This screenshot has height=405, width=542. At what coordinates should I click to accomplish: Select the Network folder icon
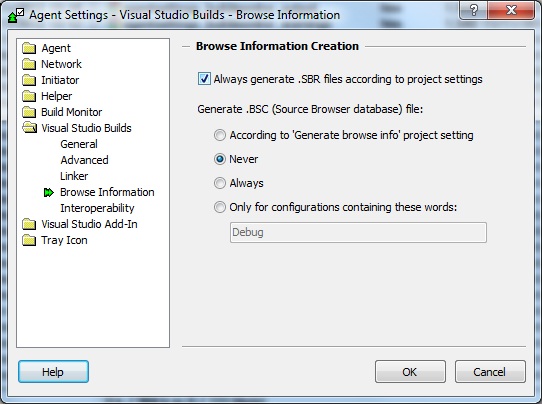29,64
